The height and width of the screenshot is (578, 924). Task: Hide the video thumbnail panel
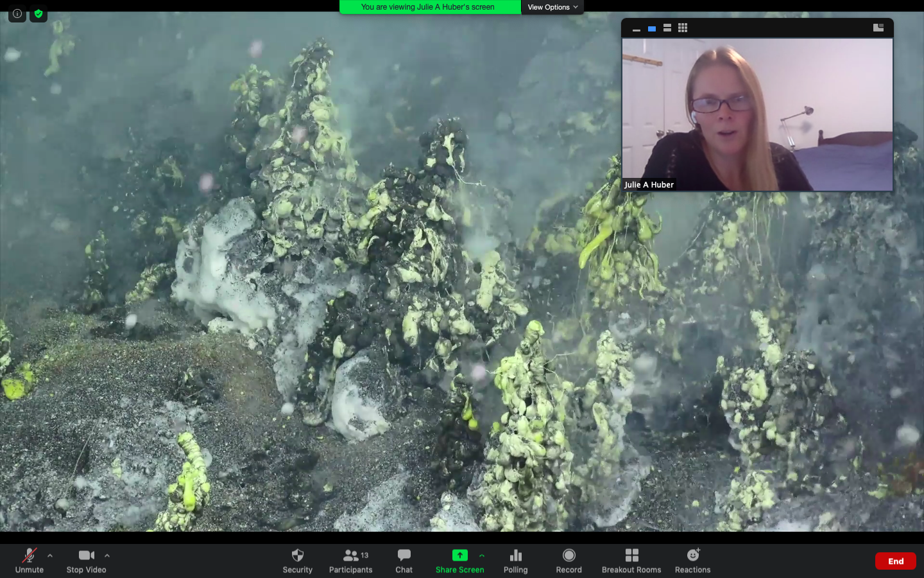coord(636,28)
